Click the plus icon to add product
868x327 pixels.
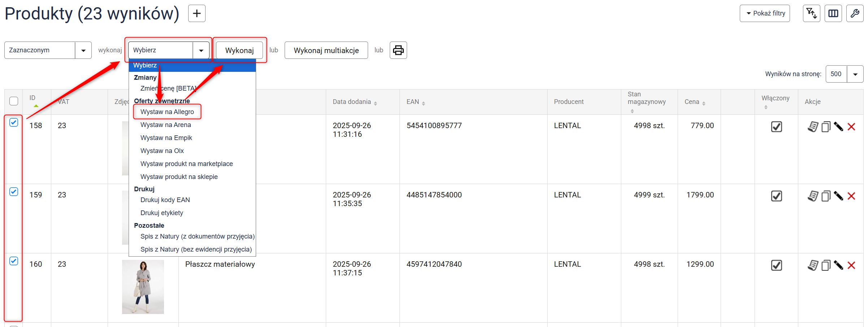(197, 14)
